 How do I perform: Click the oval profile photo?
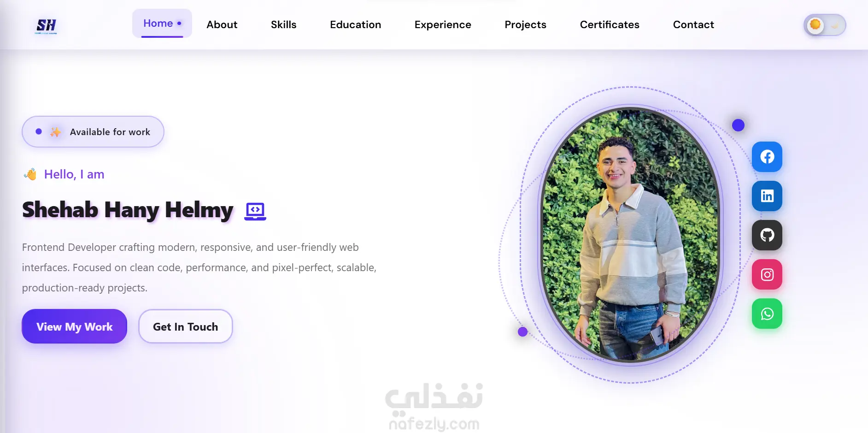[x=630, y=235]
